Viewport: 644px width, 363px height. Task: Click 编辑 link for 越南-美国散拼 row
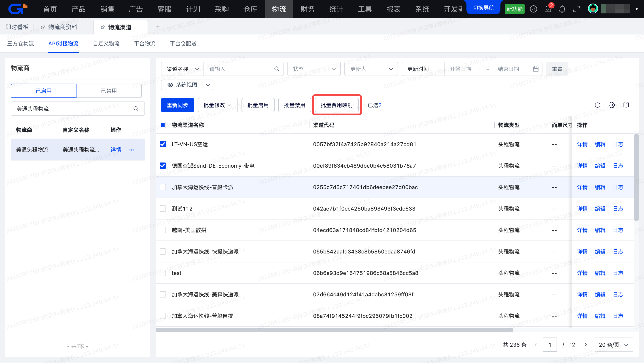pyautogui.click(x=600, y=230)
